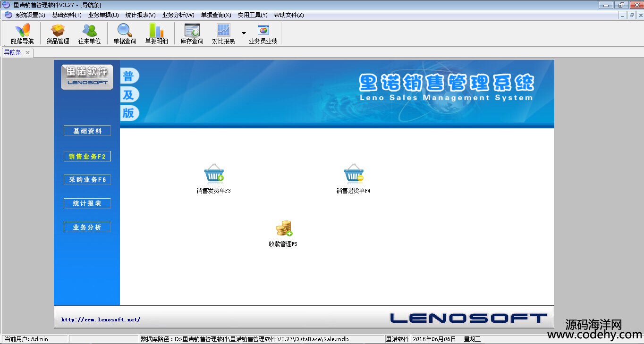Open 往来单位 toolbar icon
Screen dimensions: 644x344
(x=89, y=34)
